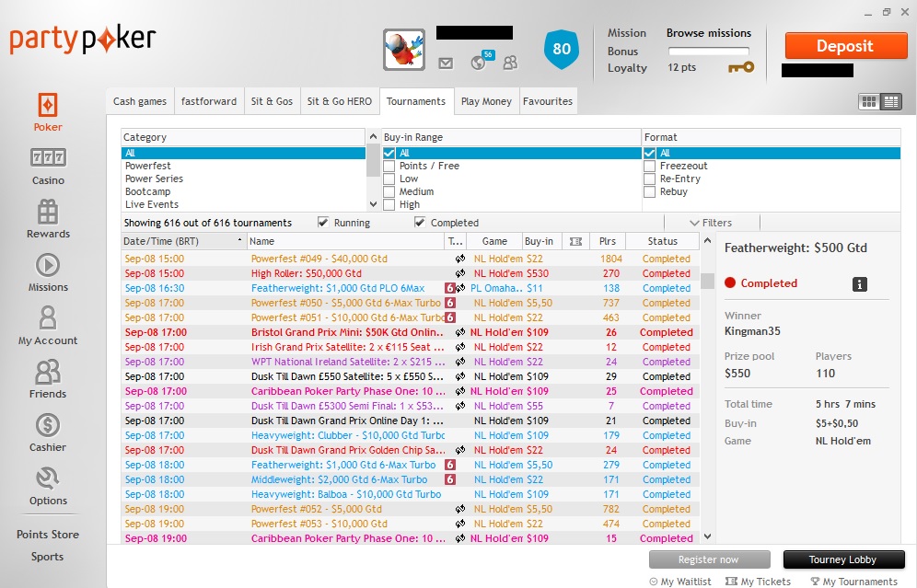
Task: Switch to Sit & Go HERO tab
Action: click(x=340, y=101)
